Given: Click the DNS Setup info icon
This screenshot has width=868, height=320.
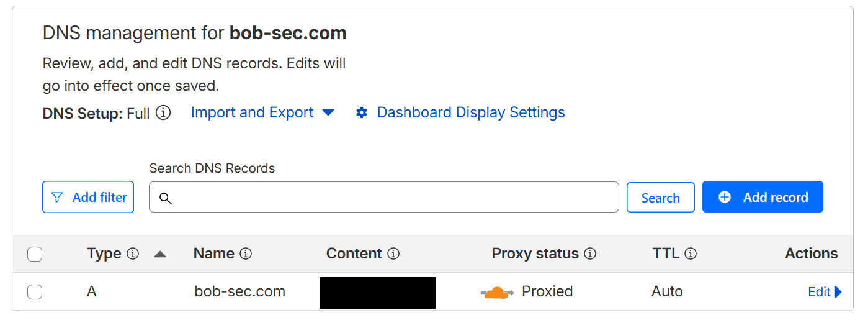Looking at the screenshot, I should click(163, 113).
